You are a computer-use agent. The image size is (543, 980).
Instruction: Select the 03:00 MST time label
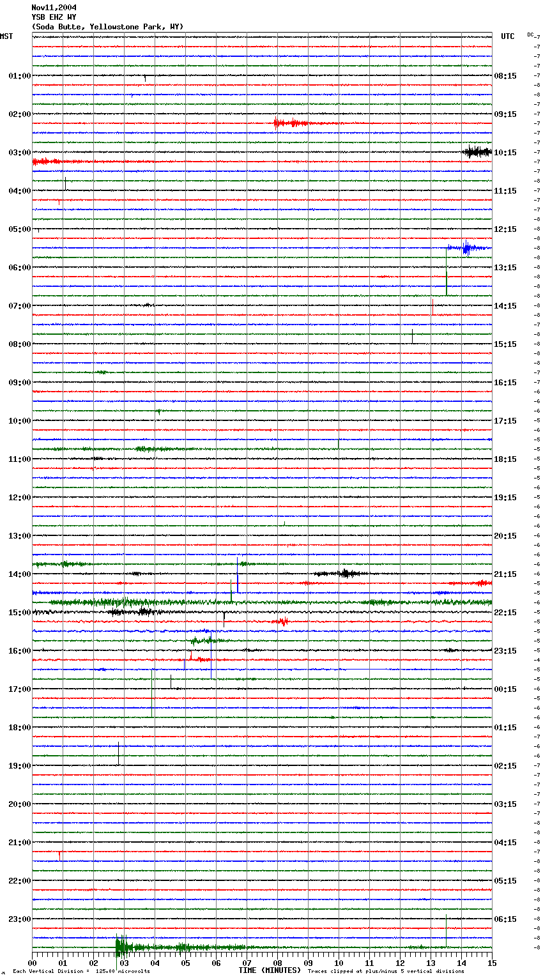pyautogui.click(x=20, y=153)
